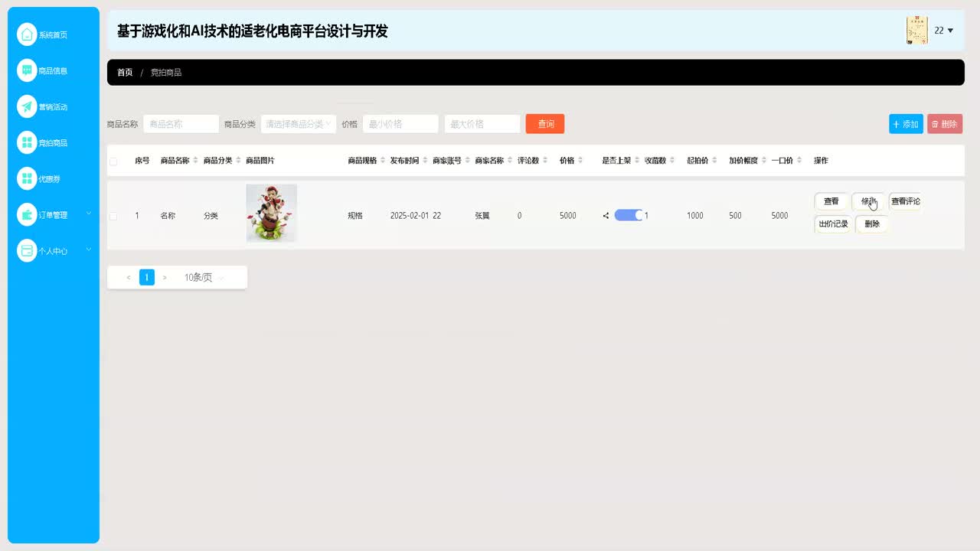Sort by 是否上架 column arrows
980x551 pixels.
click(x=637, y=161)
